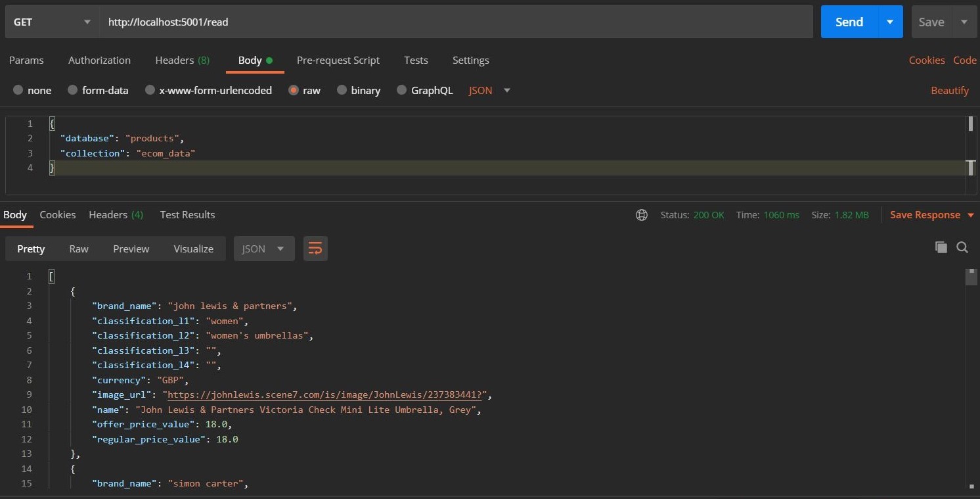Open response Headers (4) tab
Image resolution: width=980 pixels, height=499 pixels.
pos(116,214)
